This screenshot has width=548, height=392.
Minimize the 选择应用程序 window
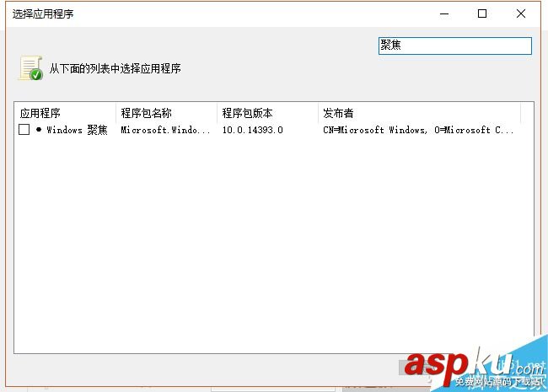[444, 14]
